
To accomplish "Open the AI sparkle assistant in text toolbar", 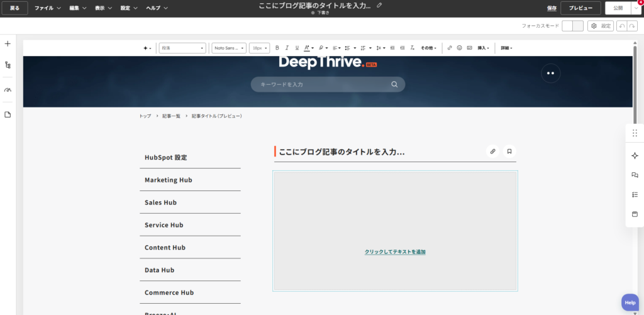I will [x=147, y=48].
